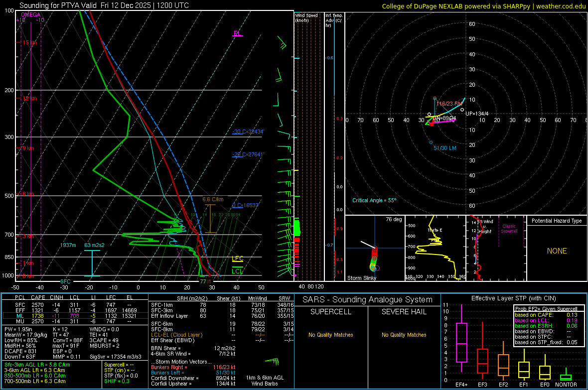Click the 700-500mb LR = 6.3 C/km line

click(x=35, y=381)
